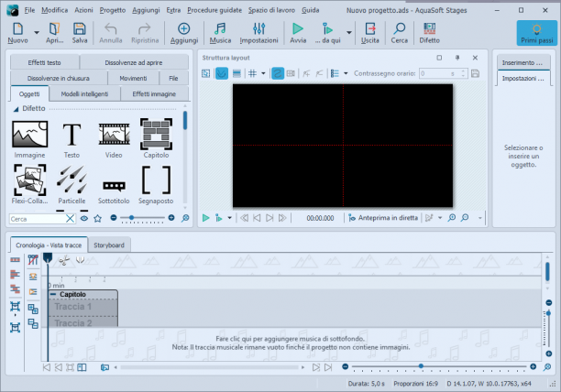The height and width of the screenshot is (392, 561).
Task: Open Cerca search in toolbar
Action: (x=400, y=33)
